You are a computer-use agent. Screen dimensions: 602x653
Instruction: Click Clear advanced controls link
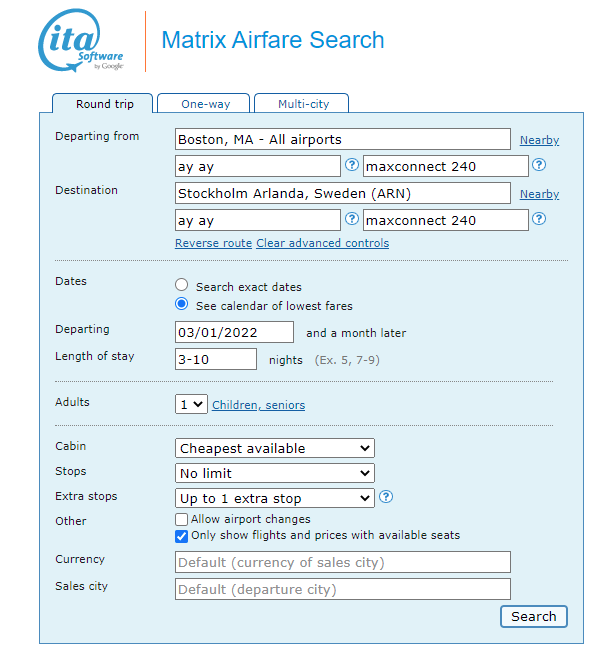(x=323, y=243)
